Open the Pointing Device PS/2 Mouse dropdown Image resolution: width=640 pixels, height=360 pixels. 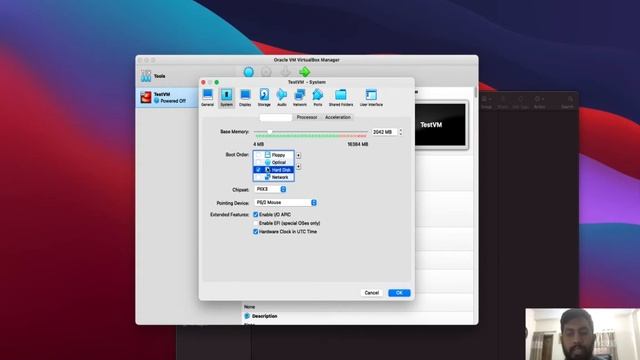286,202
